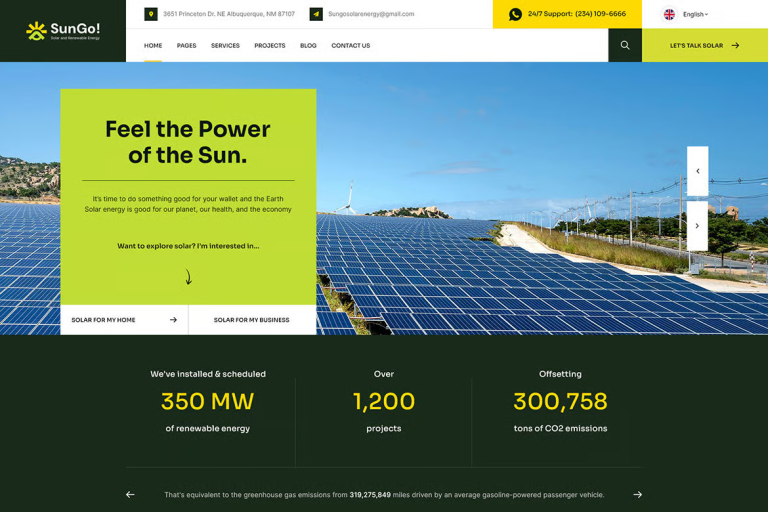Click the SunGo! logo
Image resolution: width=768 pixels, height=512 pixels.
[x=63, y=31]
